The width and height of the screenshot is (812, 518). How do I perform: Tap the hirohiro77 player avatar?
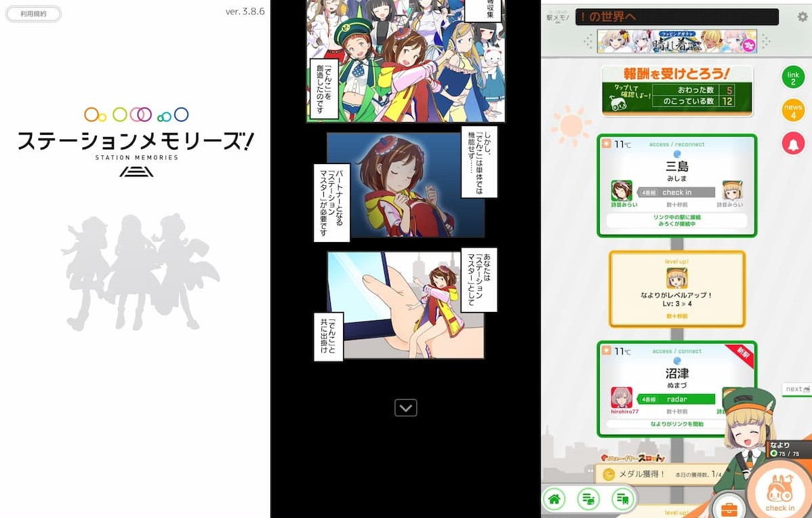point(622,397)
